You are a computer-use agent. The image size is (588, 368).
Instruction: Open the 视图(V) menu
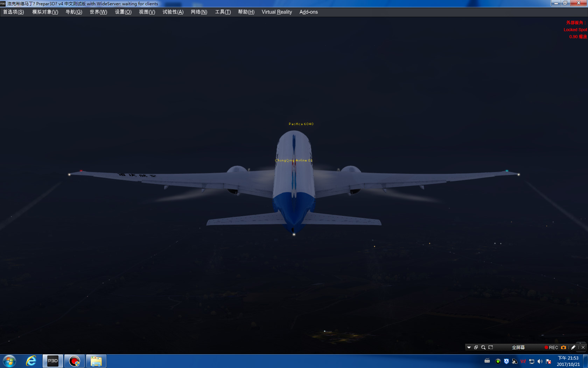[147, 12]
